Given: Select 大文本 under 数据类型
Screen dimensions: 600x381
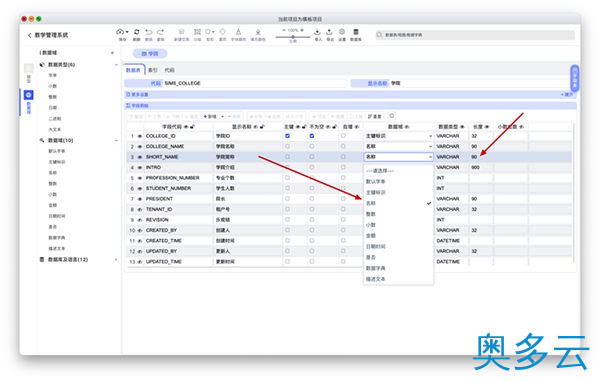Looking at the screenshot, I should click(55, 129).
